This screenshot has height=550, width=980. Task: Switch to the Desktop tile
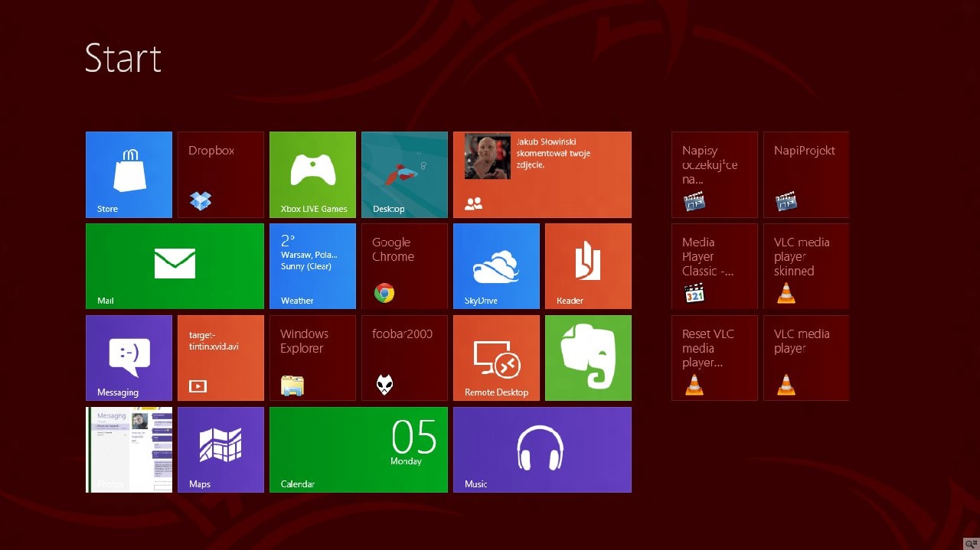coord(404,174)
